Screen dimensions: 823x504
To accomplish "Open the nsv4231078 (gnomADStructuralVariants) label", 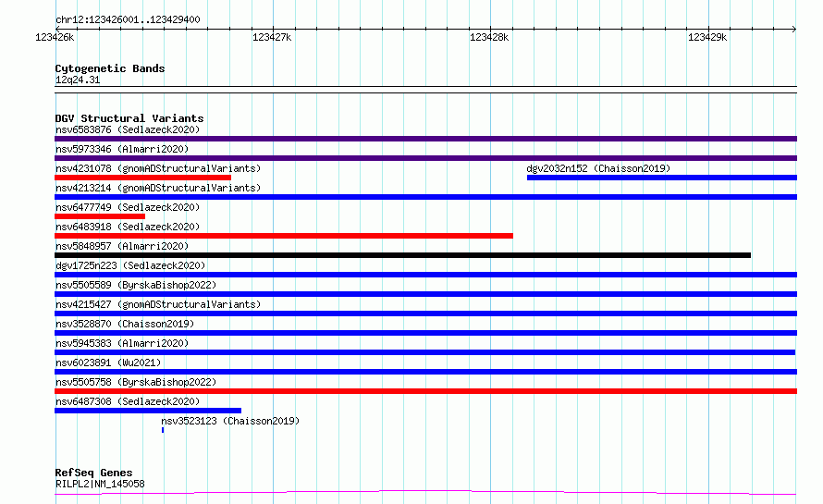I will [158, 168].
